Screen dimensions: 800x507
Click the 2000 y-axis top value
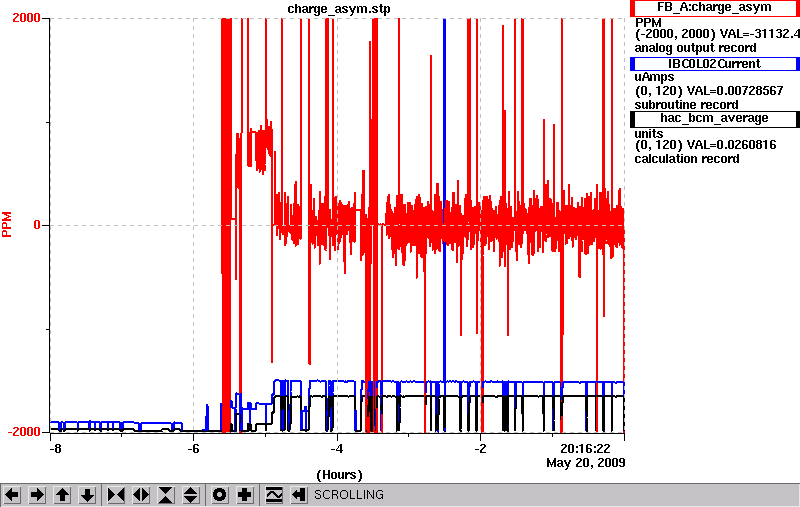click(x=27, y=18)
